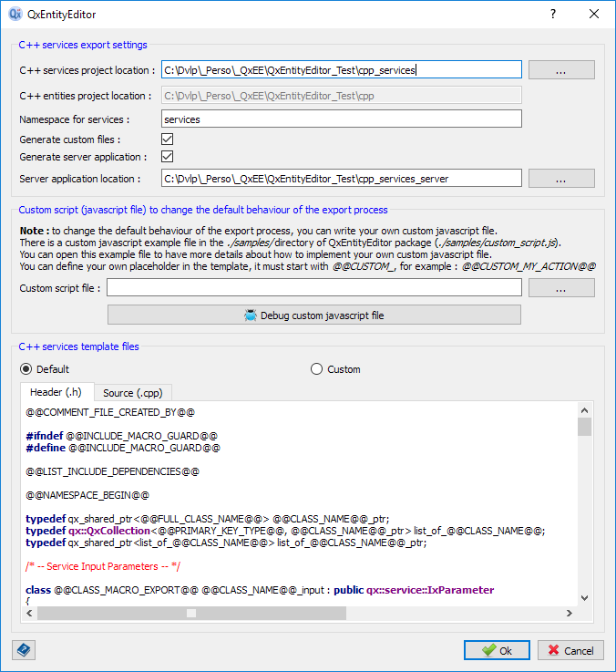Click the Server application location text field
Screen dimensions: 616x672
341,179
